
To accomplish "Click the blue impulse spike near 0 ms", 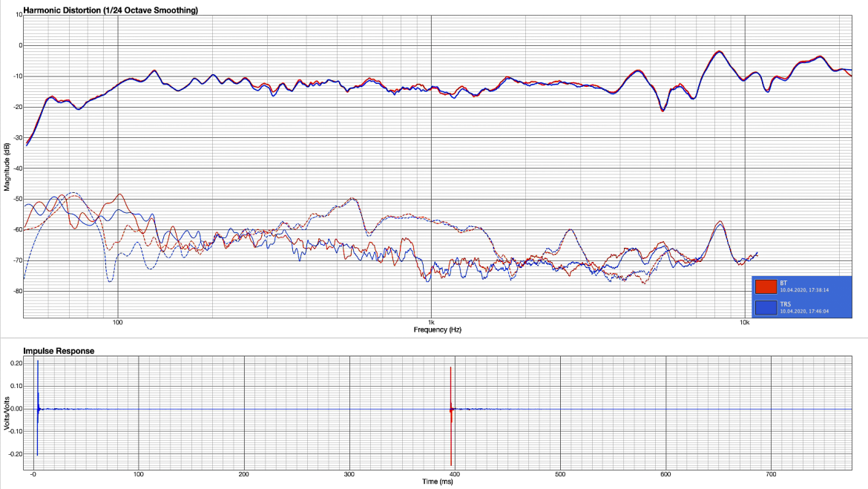I will [x=38, y=408].
